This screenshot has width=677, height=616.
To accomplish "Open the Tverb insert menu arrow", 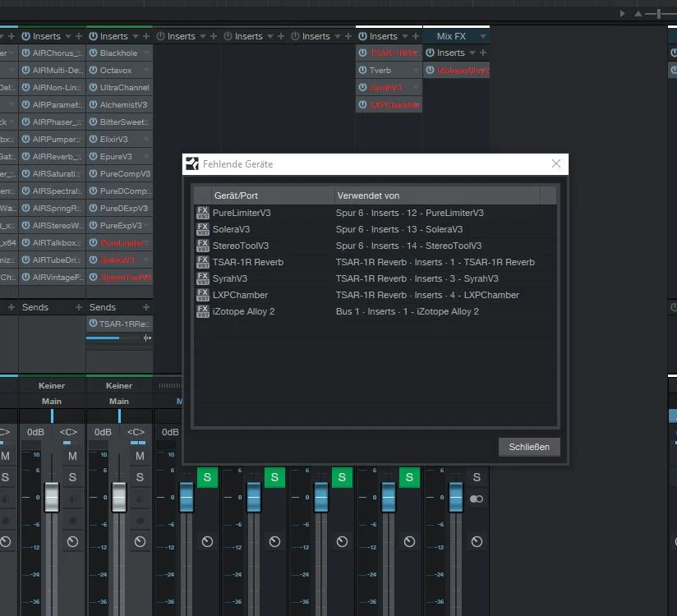I will click(416, 70).
